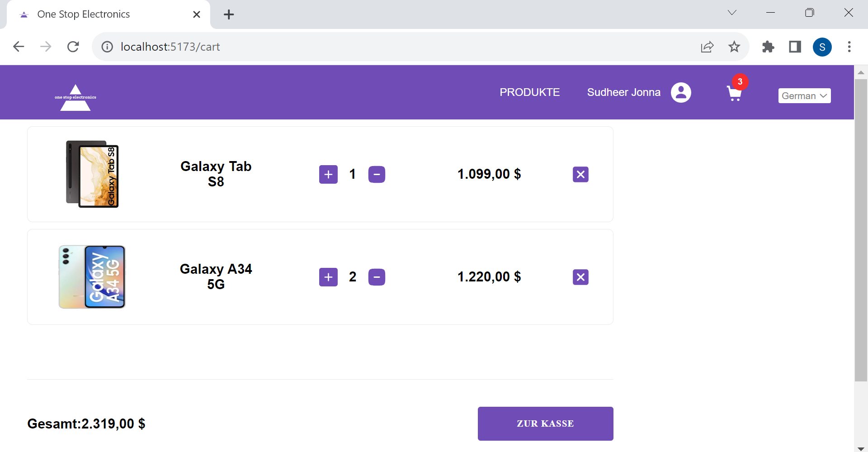868x452 pixels.
Task: Click quantity value 1 for Galaxy Tab S8
Action: [x=353, y=174]
